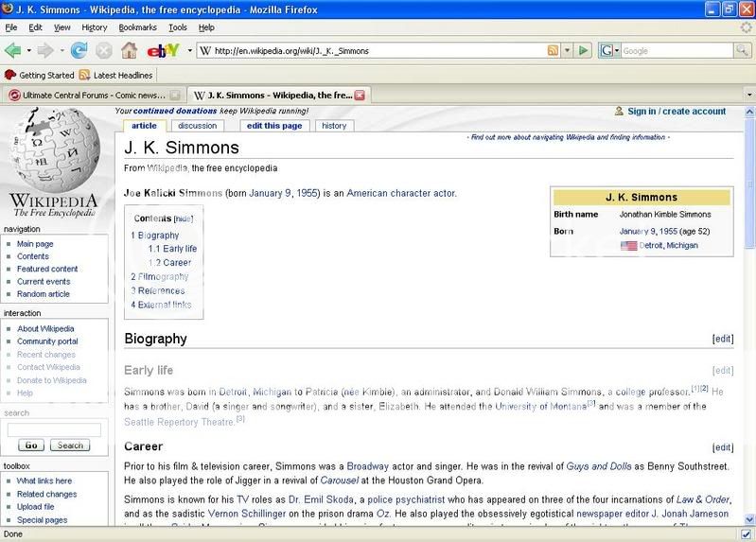Open dropdown arrow beside eBay button

(x=190, y=50)
